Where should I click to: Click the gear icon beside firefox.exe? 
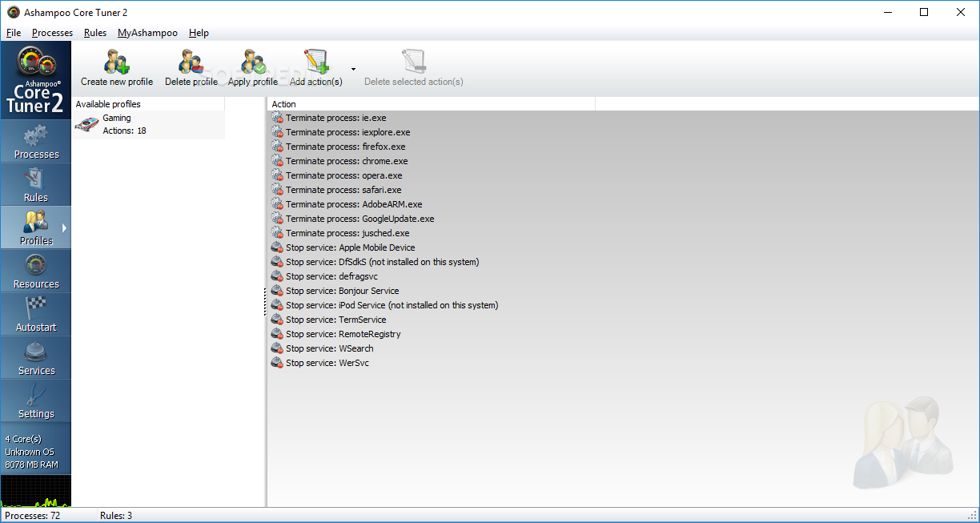[277, 147]
